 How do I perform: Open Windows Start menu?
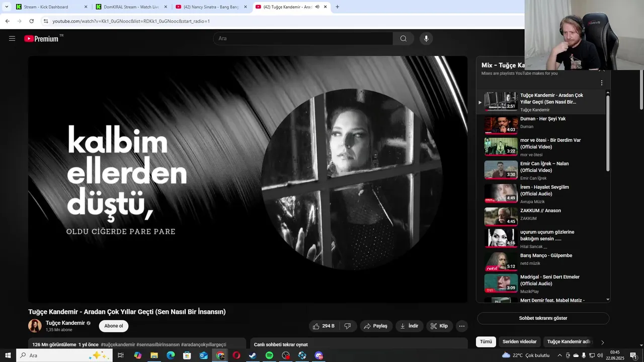8,355
